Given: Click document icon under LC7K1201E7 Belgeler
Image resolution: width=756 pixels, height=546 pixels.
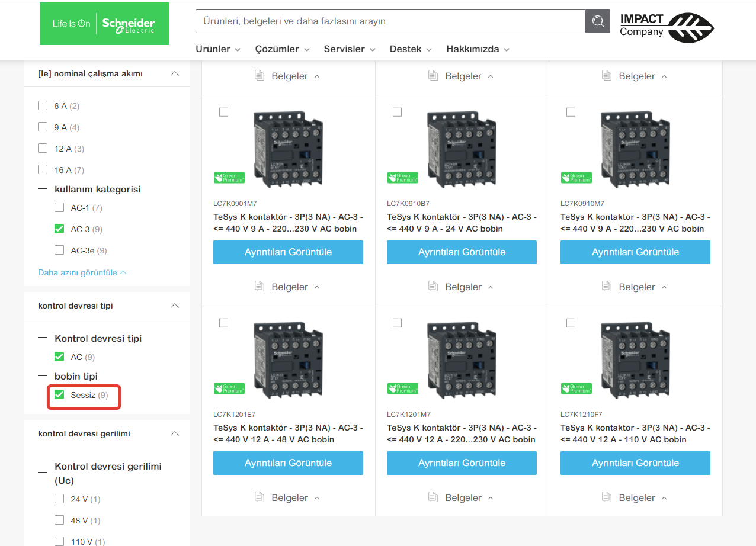Looking at the screenshot, I should pos(259,497).
